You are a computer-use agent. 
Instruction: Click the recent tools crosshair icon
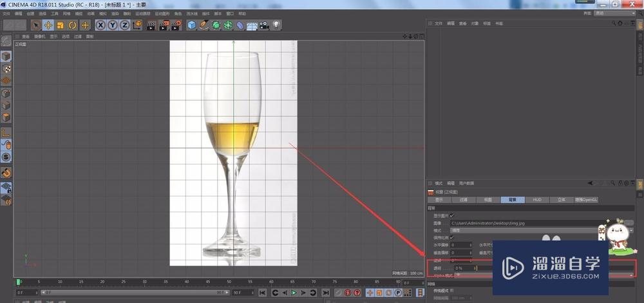coord(85,25)
